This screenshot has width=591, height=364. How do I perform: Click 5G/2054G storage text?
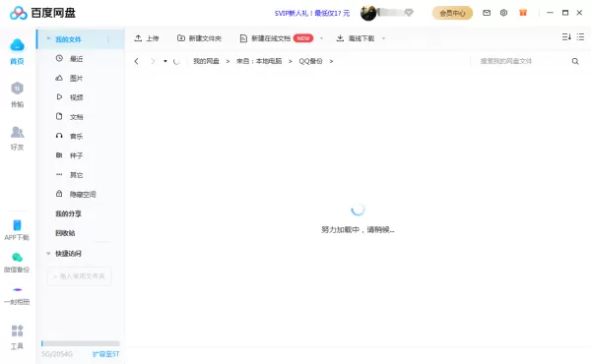coord(57,354)
